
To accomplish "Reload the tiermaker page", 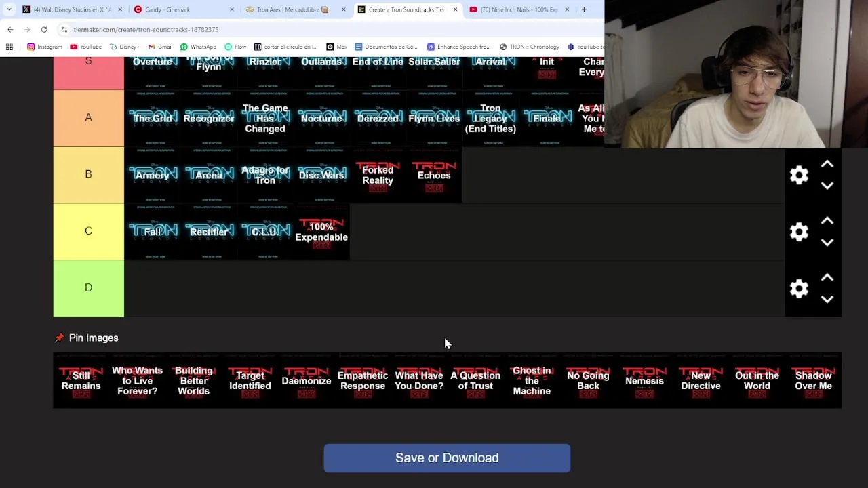I will click(x=44, y=29).
